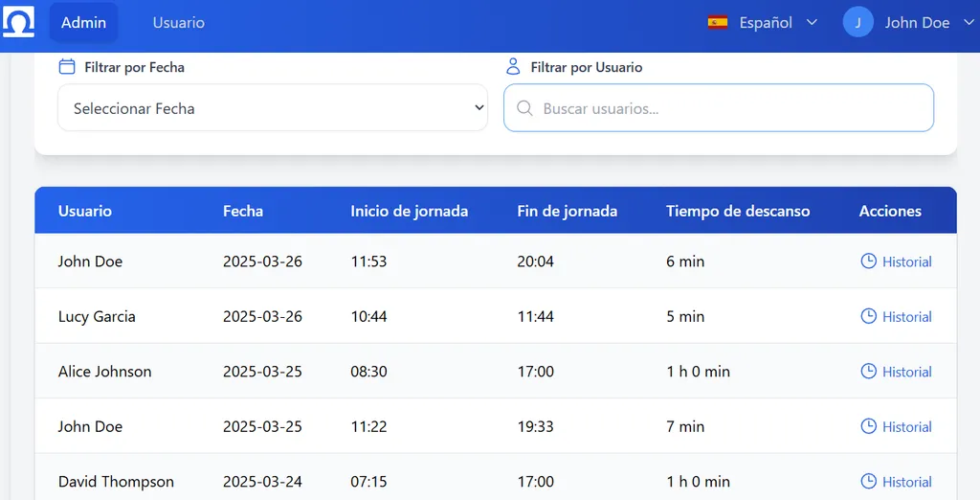The width and height of the screenshot is (980, 500).
Task: Open Historial for John Doe on 2025-03-26
Action: 905,261
